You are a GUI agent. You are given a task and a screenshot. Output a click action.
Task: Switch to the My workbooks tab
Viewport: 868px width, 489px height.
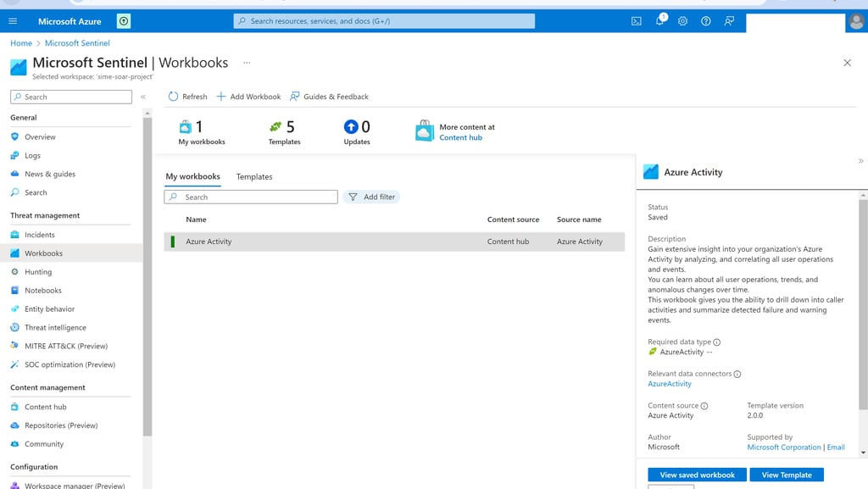192,176
